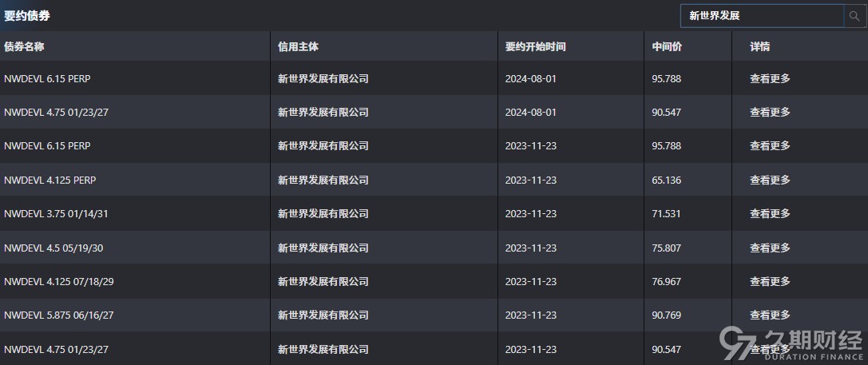Select the NWDEVL 4.125 PERP bond name

50,181
